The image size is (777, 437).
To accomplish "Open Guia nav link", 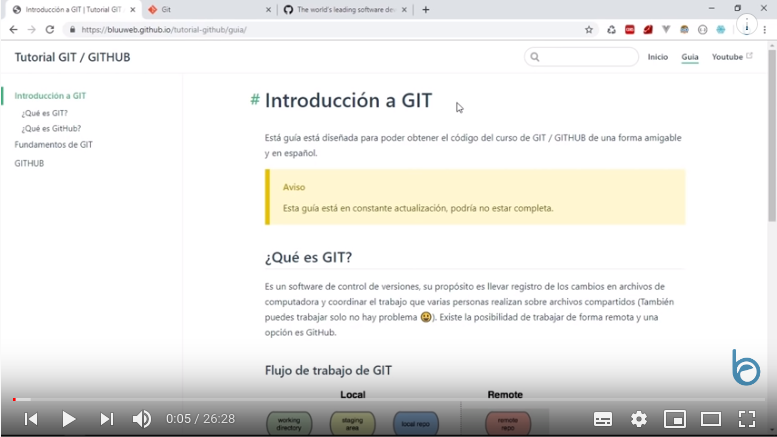I will pyautogui.click(x=690, y=57).
